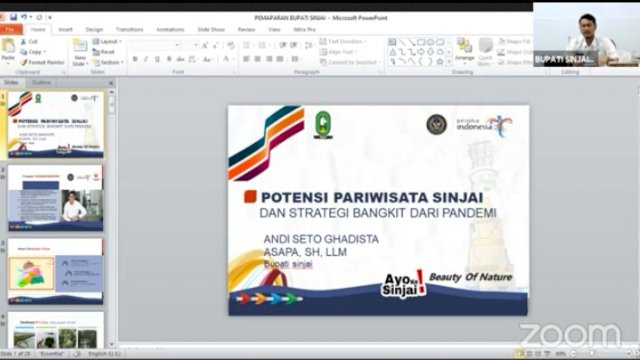This screenshot has height=360, width=640.
Task: Toggle Strikethrough formatting
Action: [180, 59]
